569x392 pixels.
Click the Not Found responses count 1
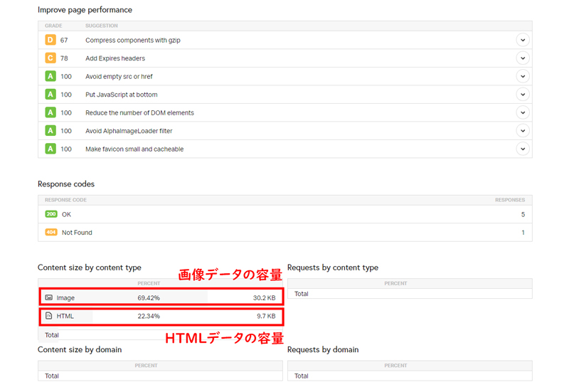click(x=523, y=233)
